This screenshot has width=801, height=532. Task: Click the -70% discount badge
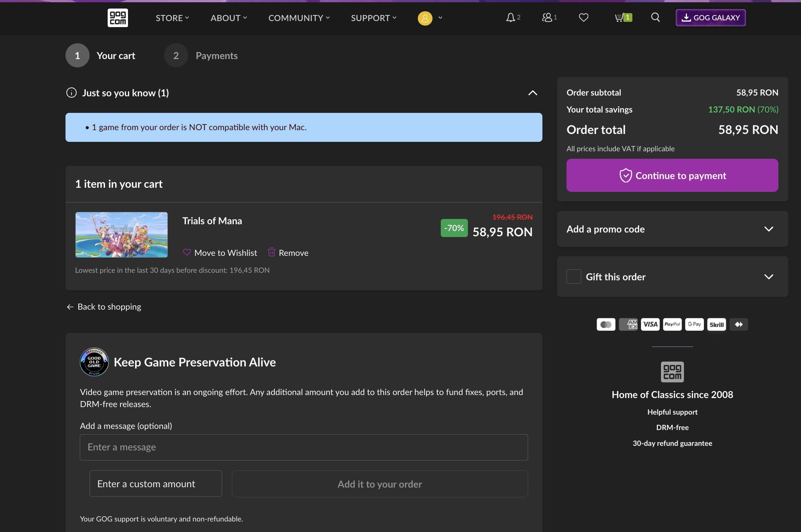tap(454, 228)
